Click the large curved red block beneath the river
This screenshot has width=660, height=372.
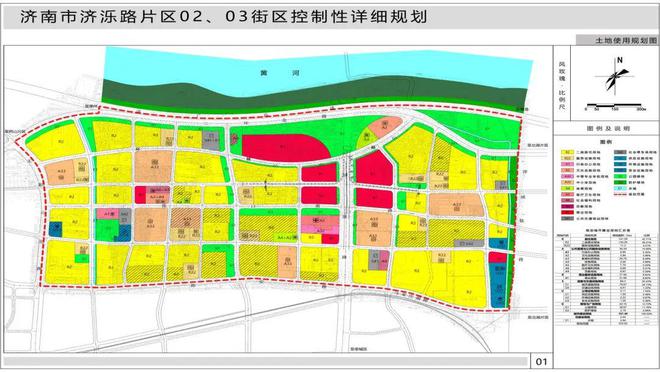(286, 148)
